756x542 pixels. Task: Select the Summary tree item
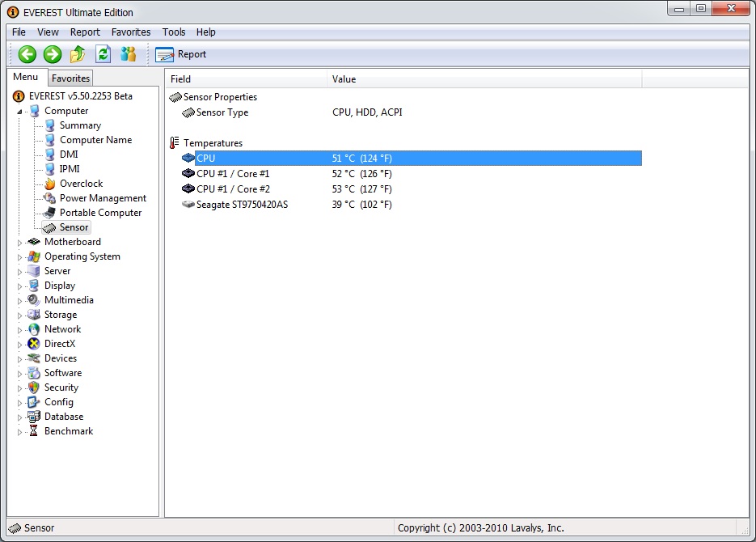80,125
